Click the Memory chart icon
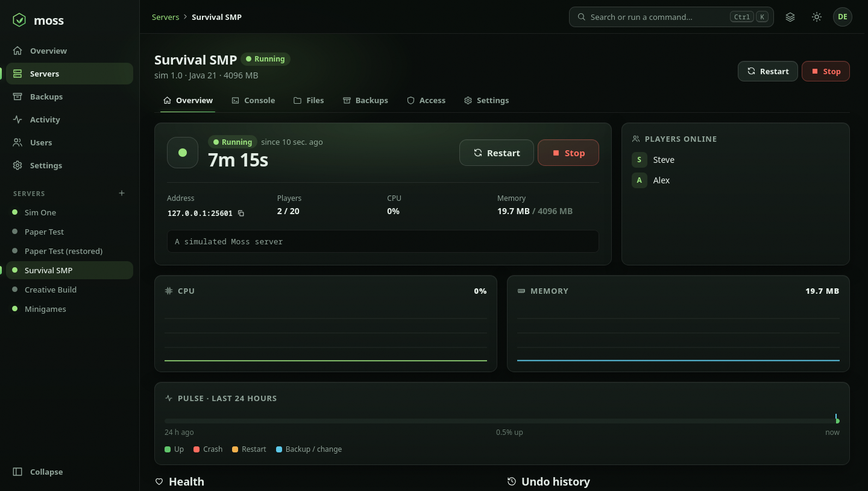The image size is (868, 491). [x=521, y=291]
